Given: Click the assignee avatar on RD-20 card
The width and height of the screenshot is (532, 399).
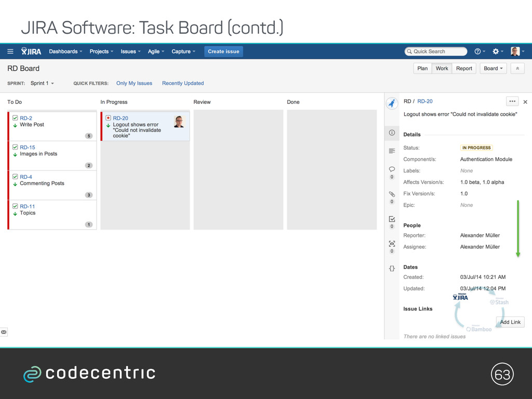Looking at the screenshot, I should click(x=179, y=122).
